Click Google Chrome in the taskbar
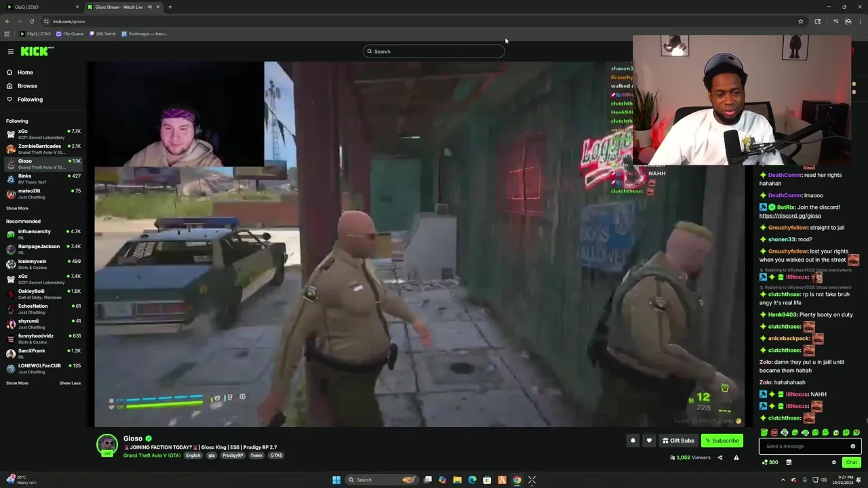 517,480
